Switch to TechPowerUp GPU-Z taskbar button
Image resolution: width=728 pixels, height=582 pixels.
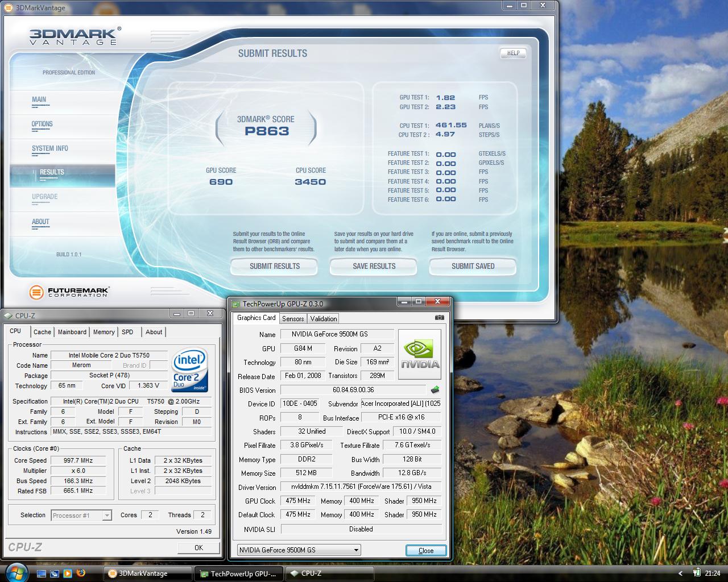click(x=238, y=573)
